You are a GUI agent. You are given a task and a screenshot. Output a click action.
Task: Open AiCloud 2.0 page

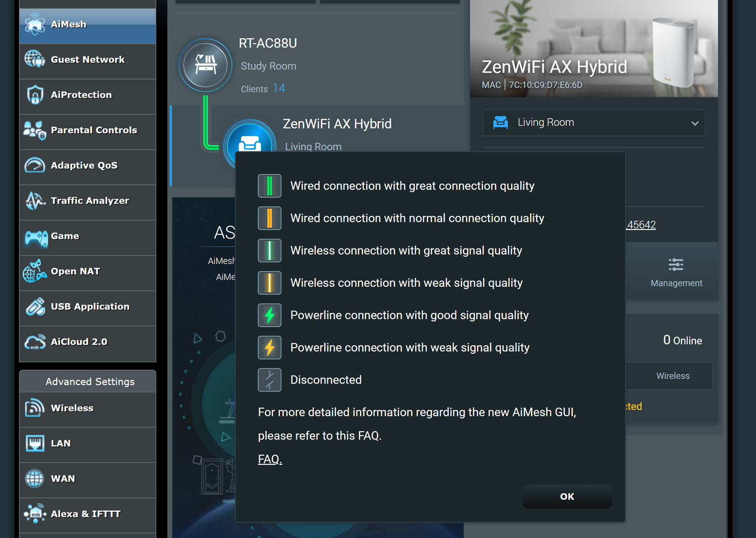(x=79, y=342)
